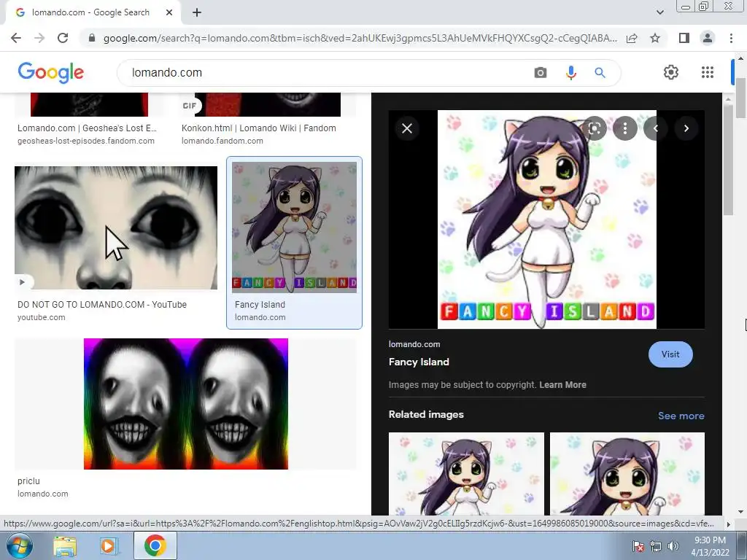
Task: Click the status bar right scroll arrow
Action: pos(728,524)
